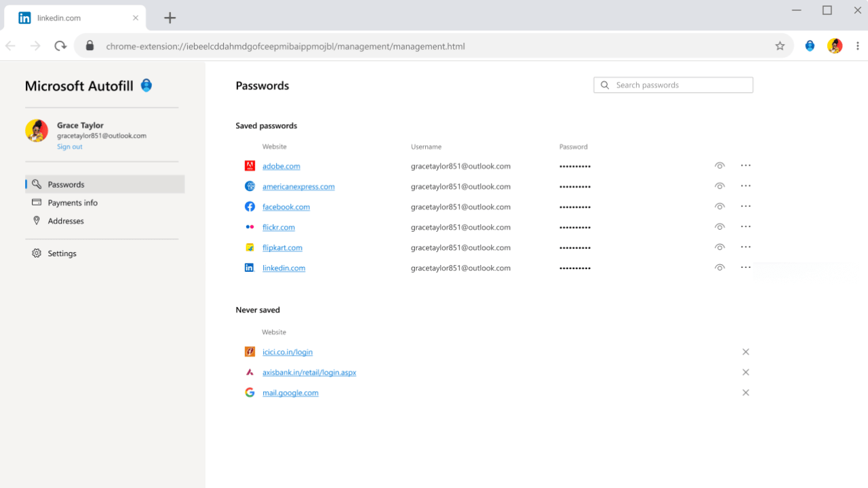Remove icici.co.in/login from Never saved
Image resolution: width=868 pixels, height=488 pixels.
tap(746, 352)
